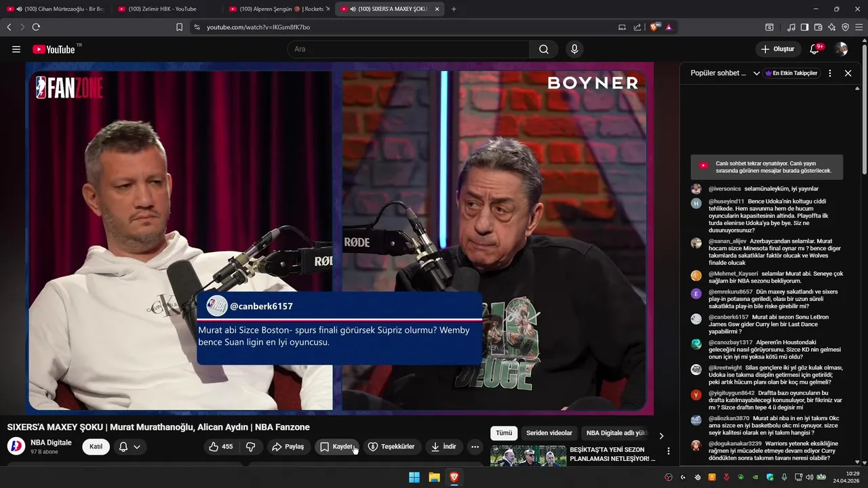This screenshot has height=488, width=868.
Task: Click the Brave Shields lion icon
Action: point(654,27)
